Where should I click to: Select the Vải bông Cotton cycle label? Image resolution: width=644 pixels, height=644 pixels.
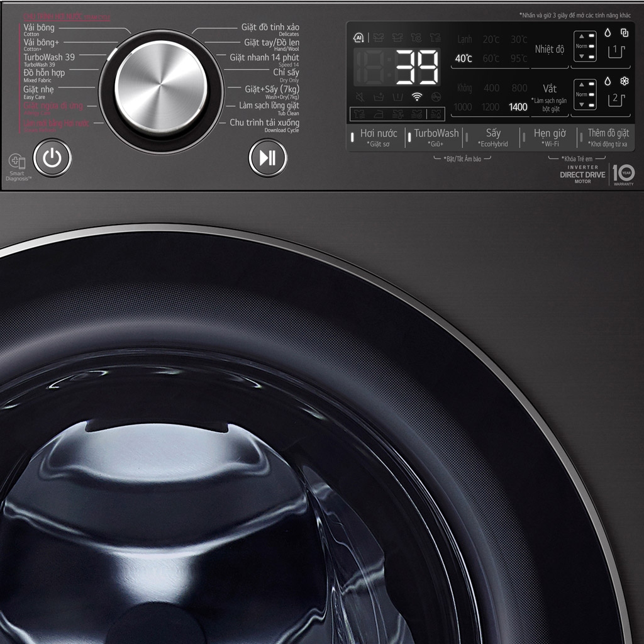point(39,29)
